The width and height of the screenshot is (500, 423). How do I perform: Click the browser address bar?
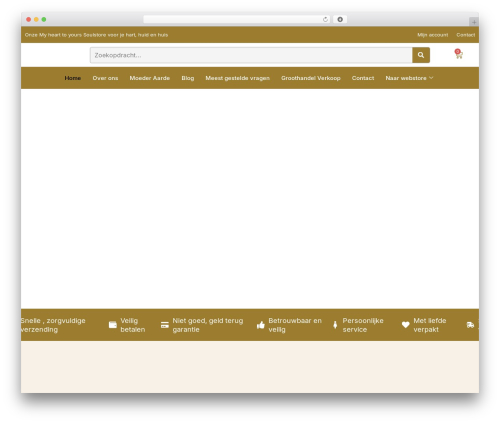pos(236,20)
